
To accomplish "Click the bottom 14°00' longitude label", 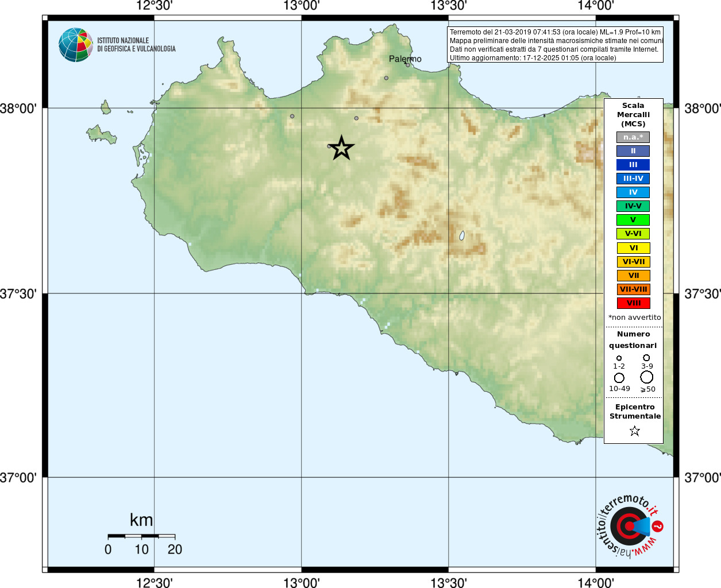I will (596, 583).
